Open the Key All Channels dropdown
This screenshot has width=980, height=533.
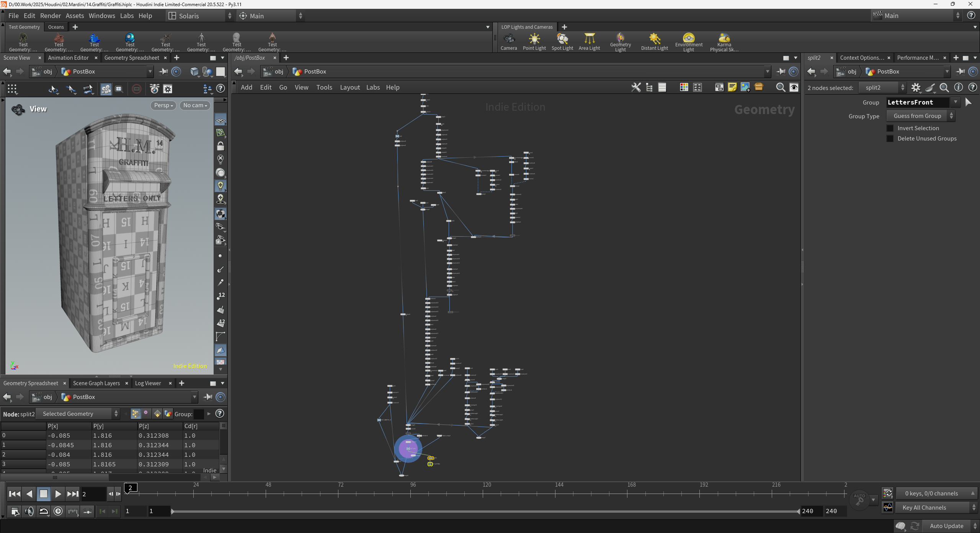click(936, 508)
